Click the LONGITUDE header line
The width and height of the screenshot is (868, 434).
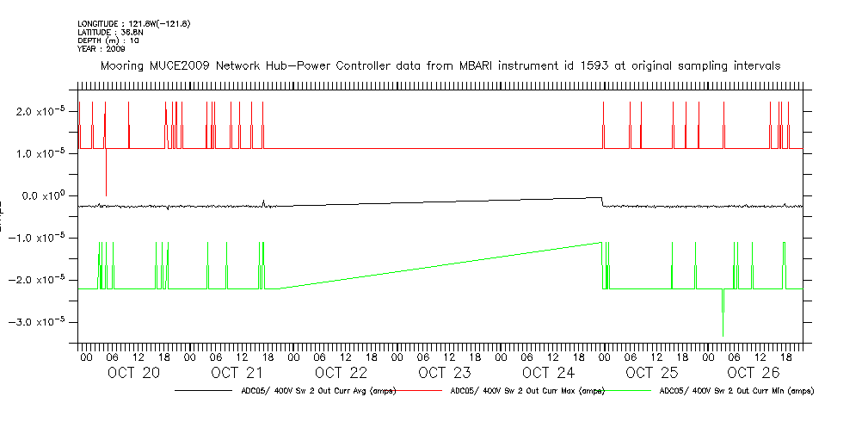coord(133,23)
